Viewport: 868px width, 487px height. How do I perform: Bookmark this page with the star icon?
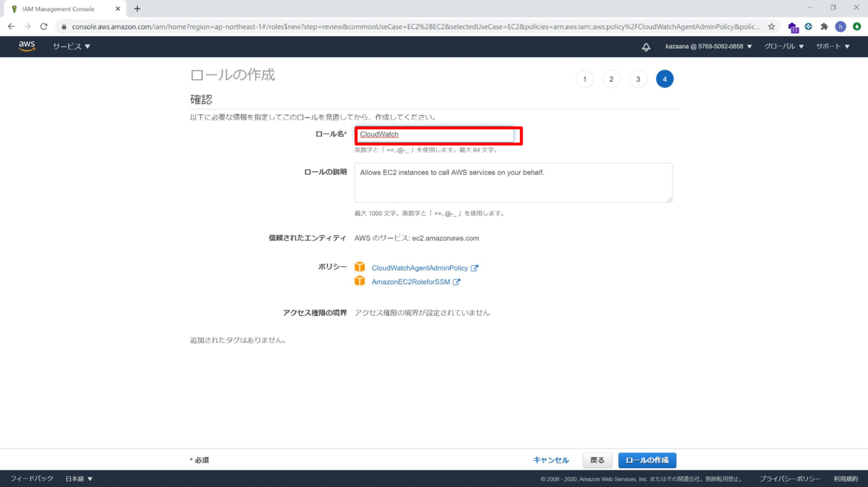tap(770, 26)
